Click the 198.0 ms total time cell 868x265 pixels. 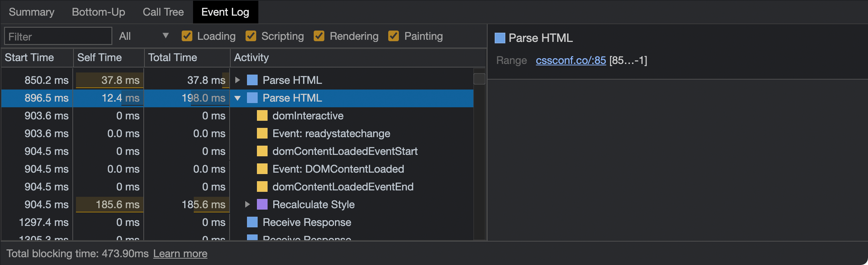tap(187, 98)
